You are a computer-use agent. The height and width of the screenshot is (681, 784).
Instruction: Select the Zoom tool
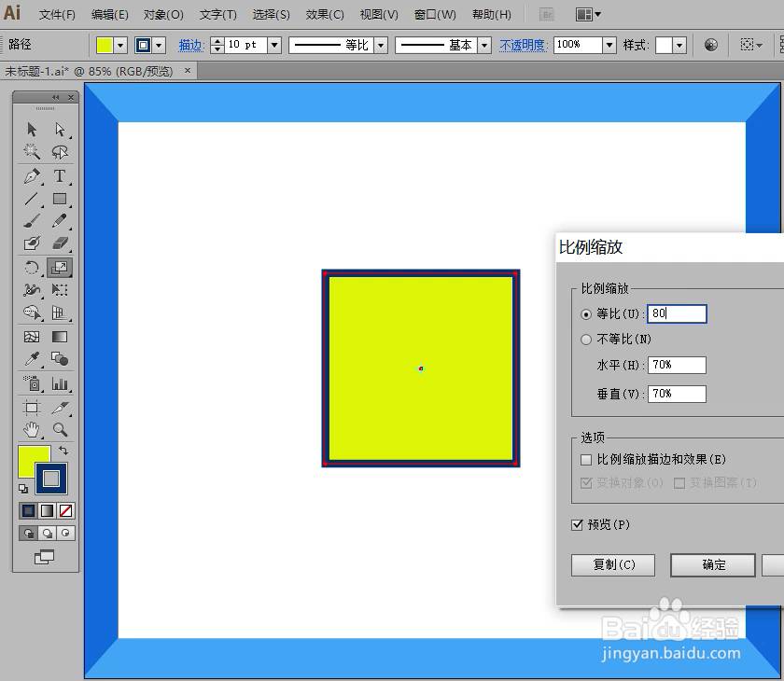pyautogui.click(x=59, y=429)
